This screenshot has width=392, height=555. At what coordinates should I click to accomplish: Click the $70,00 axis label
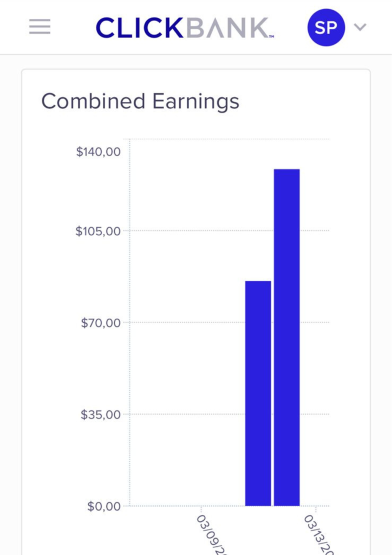pos(100,323)
